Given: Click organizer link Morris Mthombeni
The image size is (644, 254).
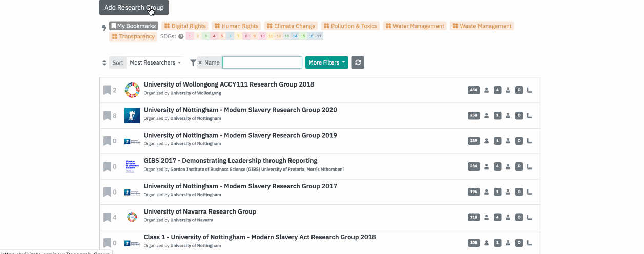Looking at the screenshot, I should [x=325, y=170].
